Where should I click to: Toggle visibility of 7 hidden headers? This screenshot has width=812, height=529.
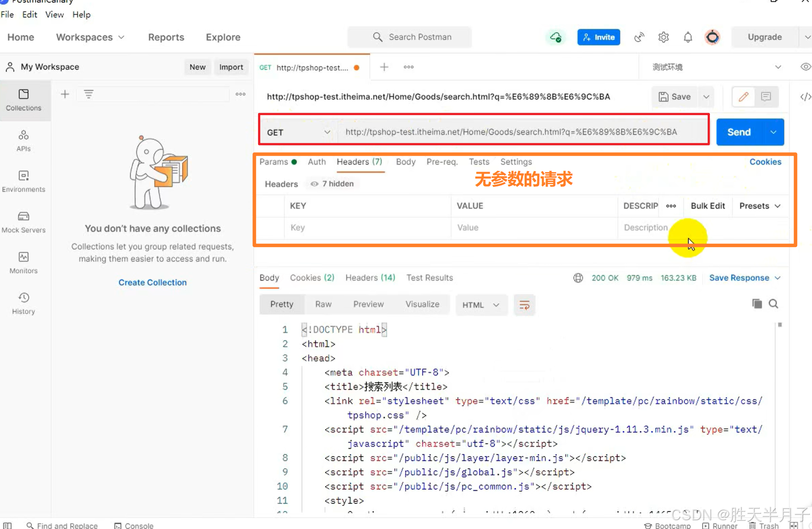pyautogui.click(x=332, y=184)
